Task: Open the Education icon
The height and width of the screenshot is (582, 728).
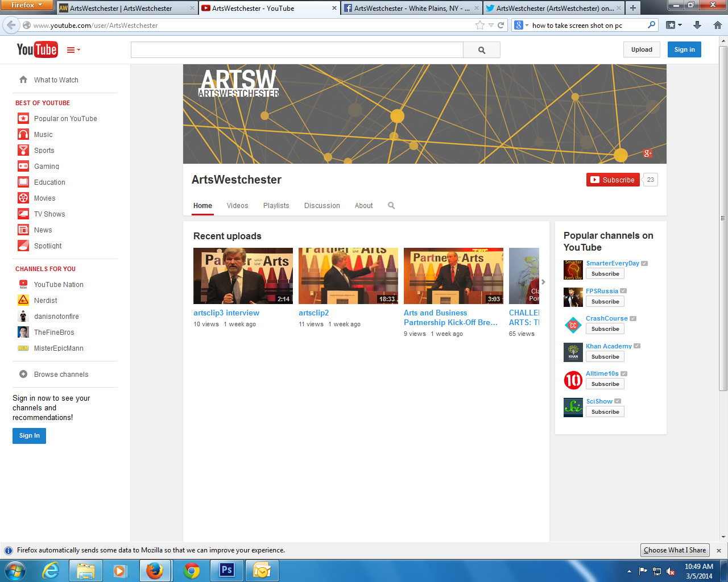Action: (x=23, y=182)
